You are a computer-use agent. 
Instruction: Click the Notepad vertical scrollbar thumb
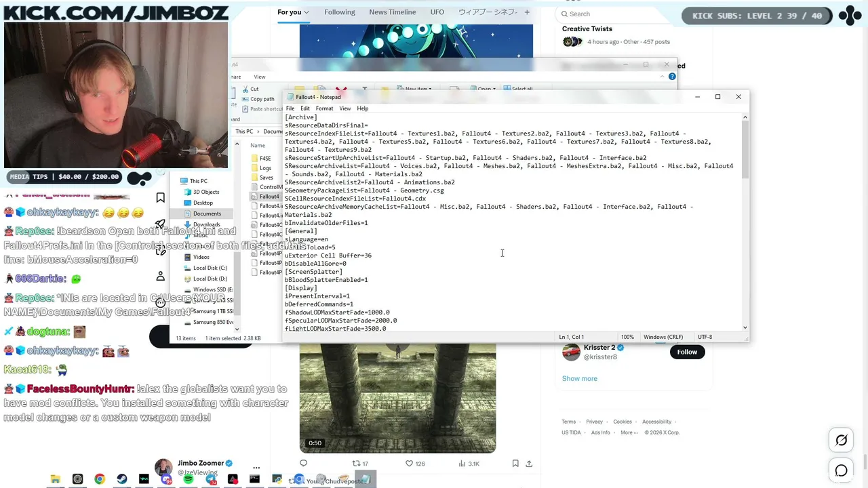coord(745,151)
